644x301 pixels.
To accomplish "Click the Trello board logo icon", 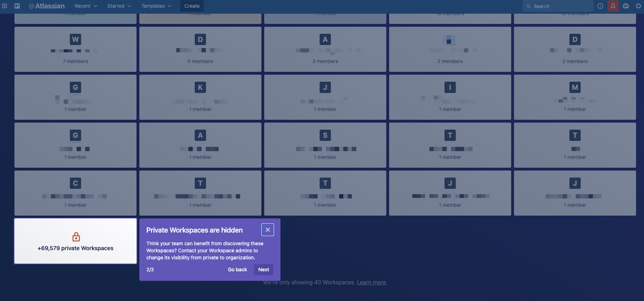I will (17, 6).
